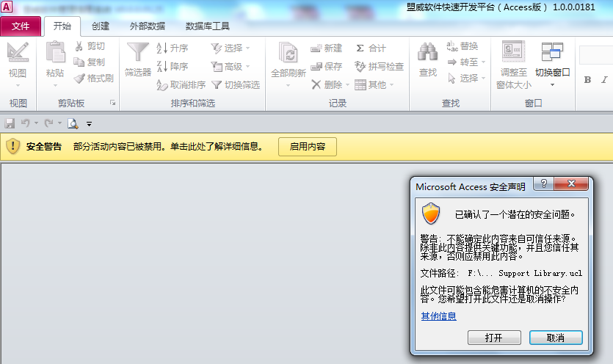Open the 切换窗口 switch windows menu

[x=552, y=65]
